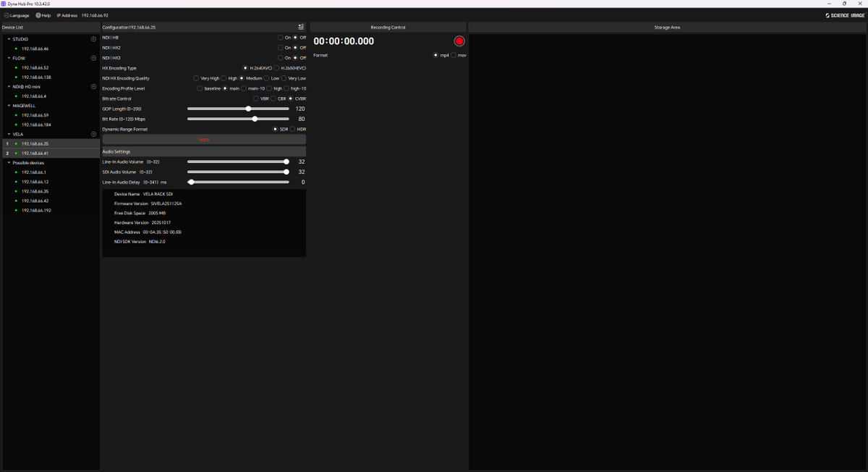Choose Very Low encoding quality
This screenshot has height=472, width=868.
click(x=284, y=78)
